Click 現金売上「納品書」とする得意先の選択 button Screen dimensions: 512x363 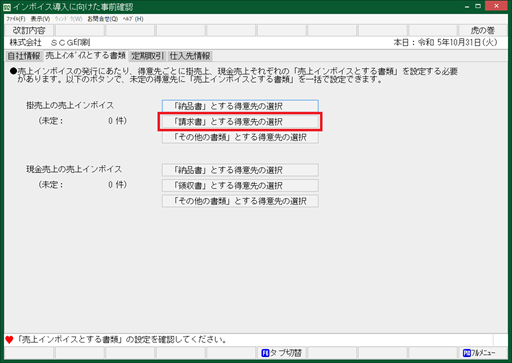[x=240, y=170]
